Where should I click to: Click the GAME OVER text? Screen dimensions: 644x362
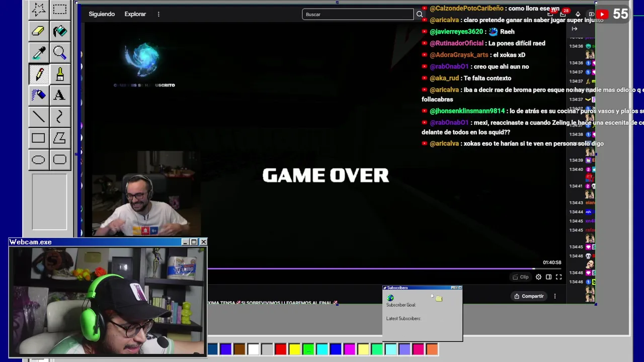(326, 175)
